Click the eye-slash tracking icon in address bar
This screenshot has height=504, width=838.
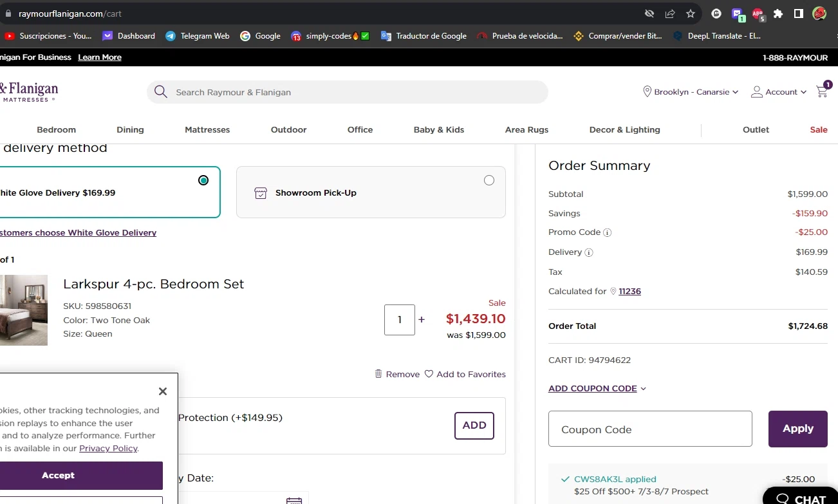tap(649, 14)
